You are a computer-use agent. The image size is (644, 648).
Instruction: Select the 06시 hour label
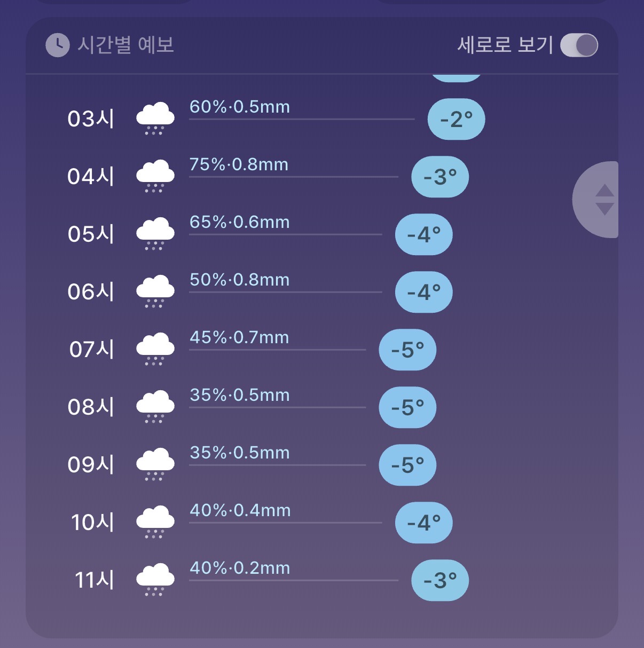click(x=91, y=291)
